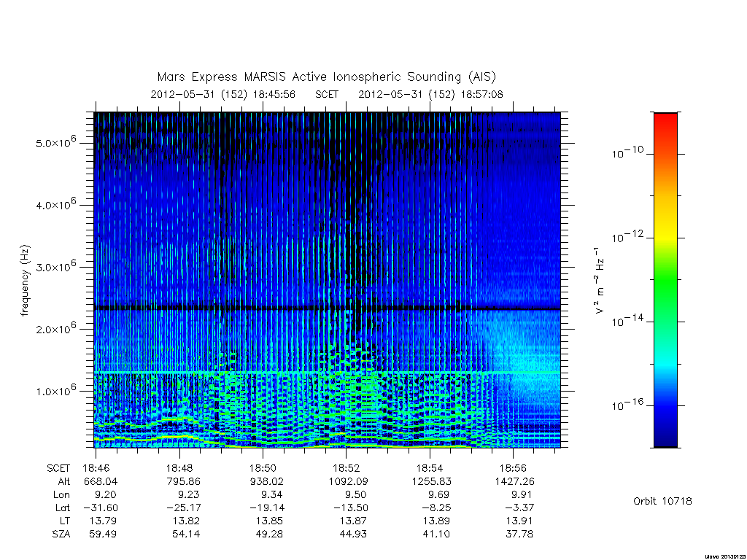
Task: Click the SCET time '18:52'
Action: [x=346, y=468]
